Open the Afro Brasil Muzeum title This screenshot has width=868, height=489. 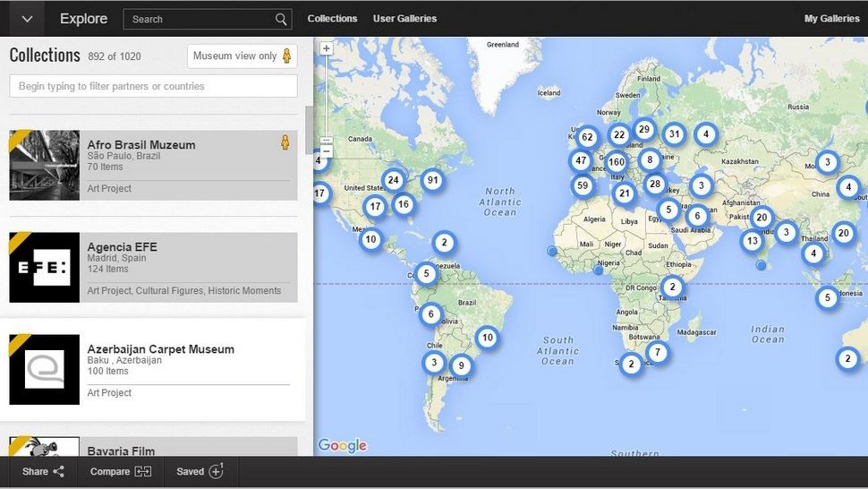(x=141, y=144)
